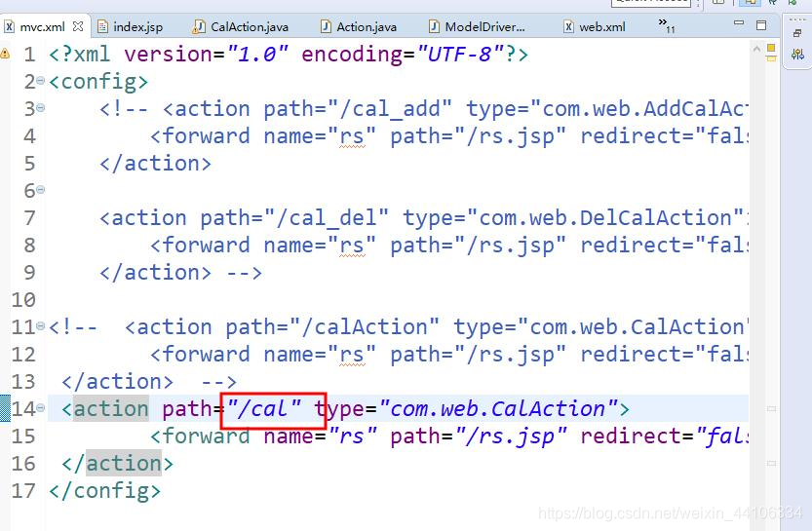Click line number 10 in the ruler
The width and height of the screenshot is (812, 531).
coord(23,300)
